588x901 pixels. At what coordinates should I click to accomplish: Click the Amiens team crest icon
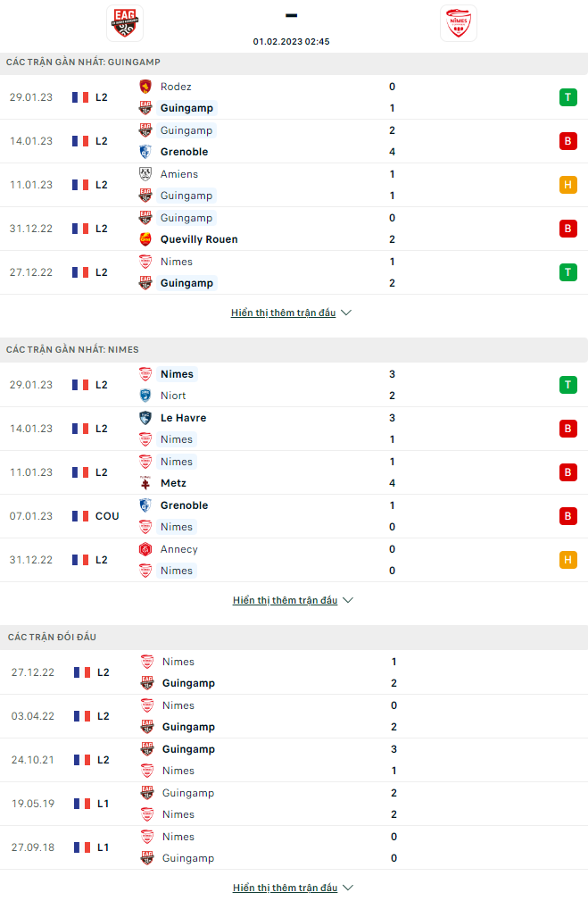[145, 174]
